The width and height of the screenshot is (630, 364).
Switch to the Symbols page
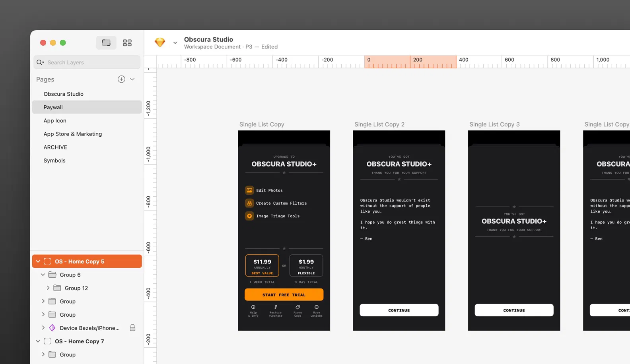(x=54, y=161)
